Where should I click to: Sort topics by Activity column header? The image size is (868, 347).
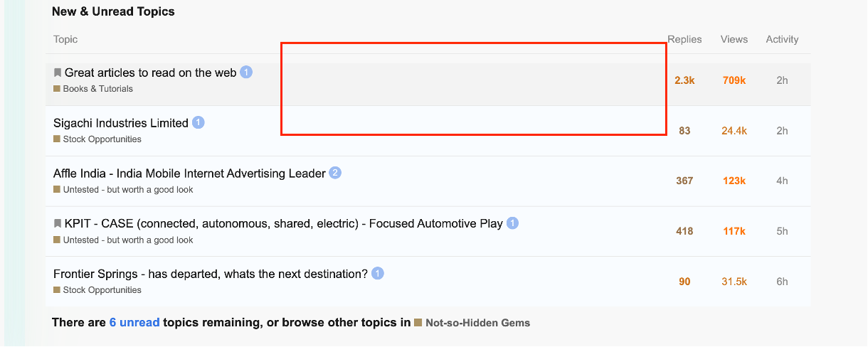(x=782, y=39)
